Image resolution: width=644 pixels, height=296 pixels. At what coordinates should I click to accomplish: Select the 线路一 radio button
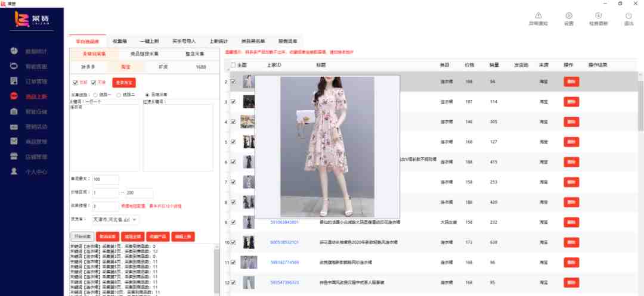(95, 95)
